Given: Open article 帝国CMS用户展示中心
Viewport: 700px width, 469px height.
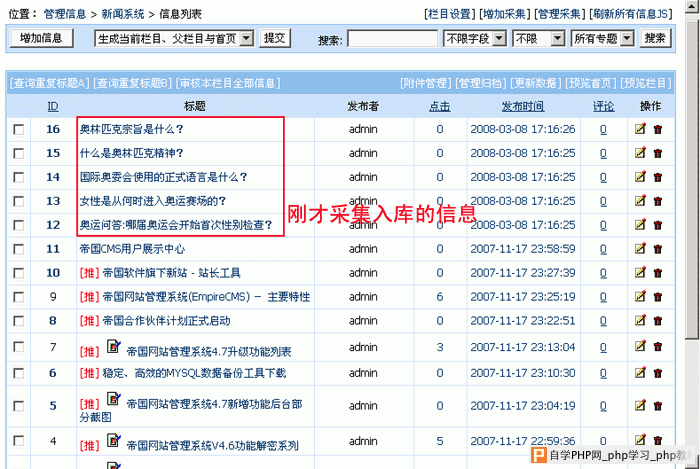Looking at the screenshot, I should coord(132,249).
